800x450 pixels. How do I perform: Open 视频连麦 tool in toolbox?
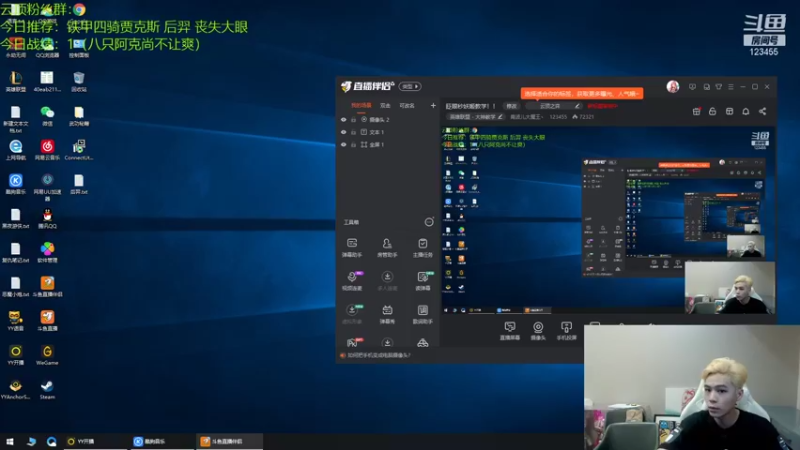(352, 281)
